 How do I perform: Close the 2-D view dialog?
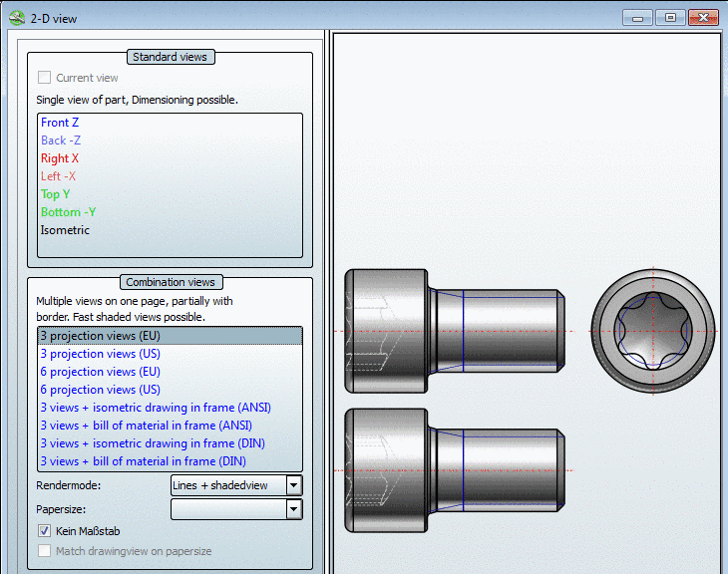[704, 18]
